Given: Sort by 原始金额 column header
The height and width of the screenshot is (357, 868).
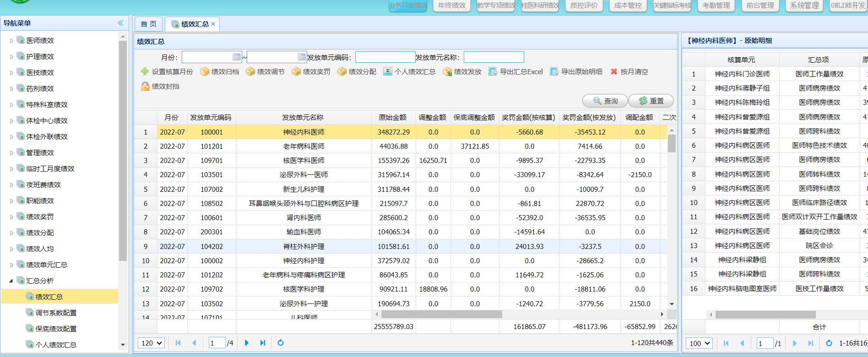Looking at the screenshot, I should (x=393, y=118).
